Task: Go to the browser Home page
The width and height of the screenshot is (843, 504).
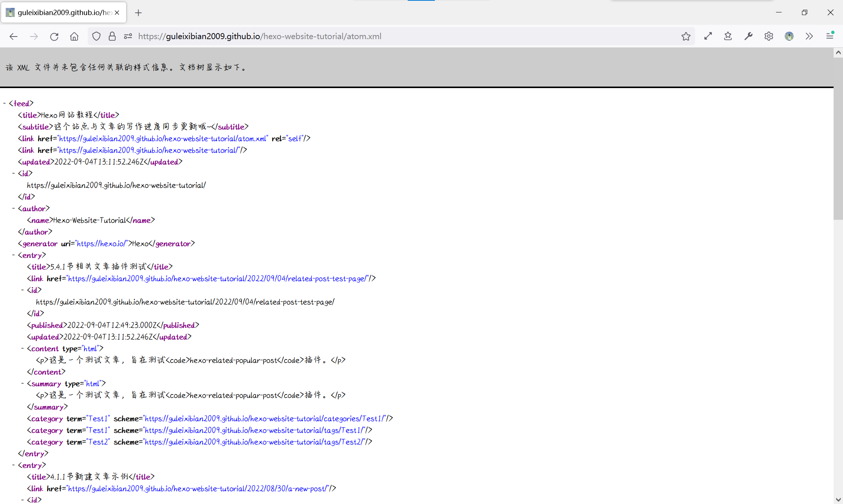Action: (x=74, y=37)
